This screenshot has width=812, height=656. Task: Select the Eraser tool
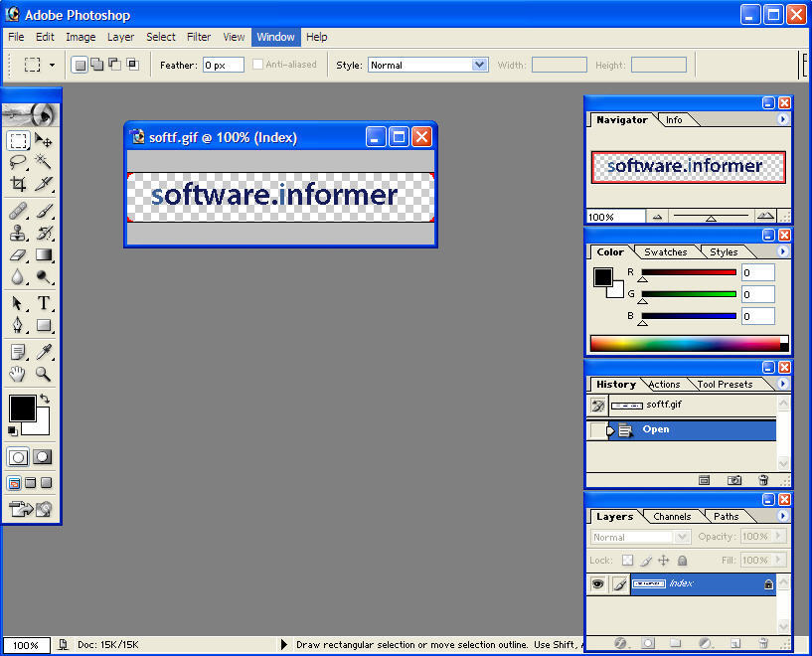pyautogui.click(x=18, y=254)
